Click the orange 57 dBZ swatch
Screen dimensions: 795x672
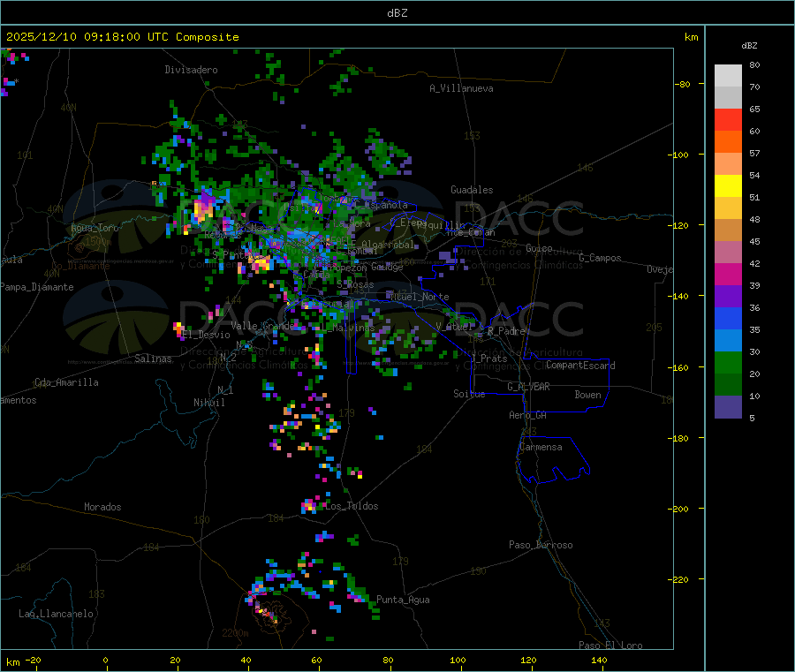point(728,142)
